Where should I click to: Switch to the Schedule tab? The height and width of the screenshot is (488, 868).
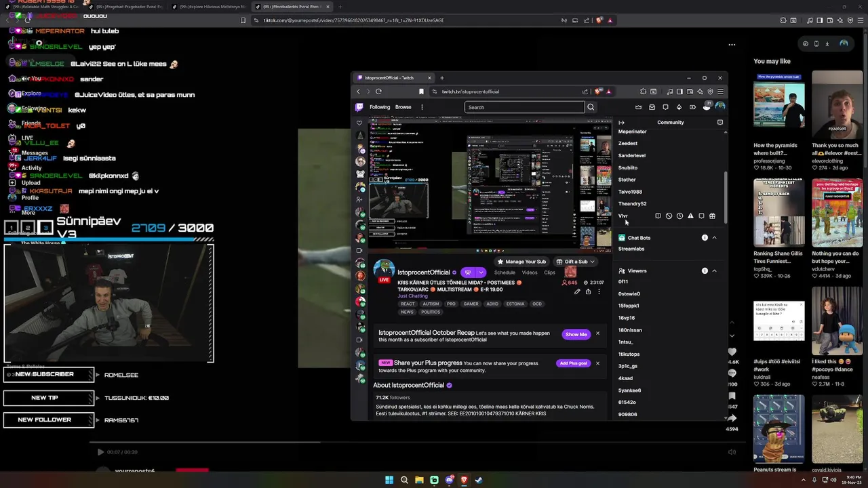[x=505, y=272]
